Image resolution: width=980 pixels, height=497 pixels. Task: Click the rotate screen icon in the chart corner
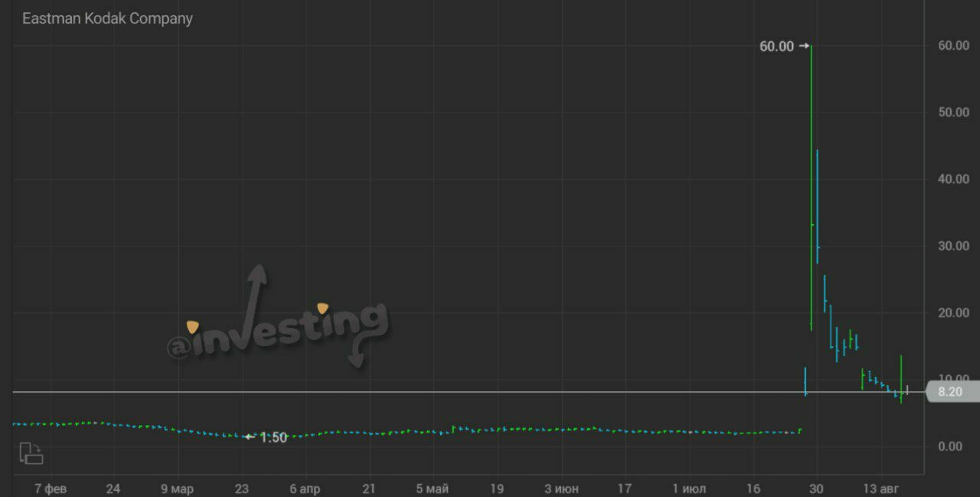click(x=31, y=453)
